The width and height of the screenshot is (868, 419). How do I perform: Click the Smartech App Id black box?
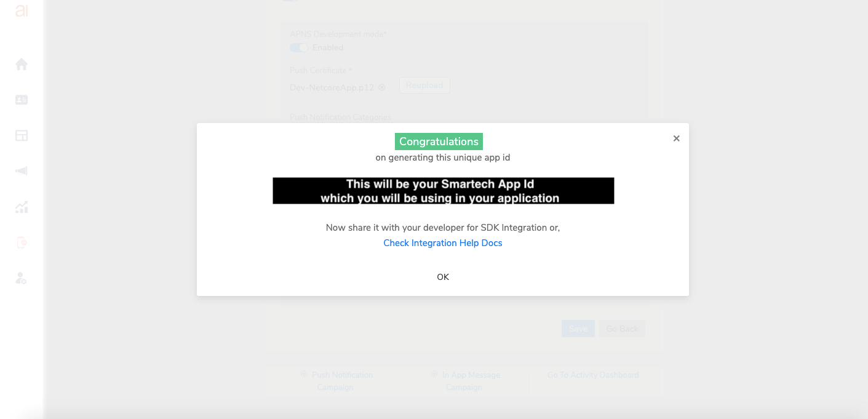click(444, 191)
